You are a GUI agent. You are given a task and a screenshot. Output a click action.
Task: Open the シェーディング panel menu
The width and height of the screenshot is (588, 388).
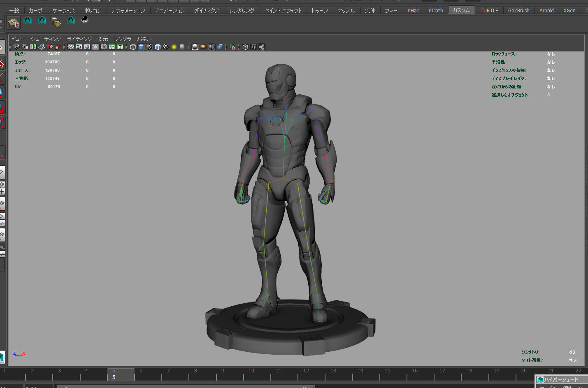tap(46, 39)
